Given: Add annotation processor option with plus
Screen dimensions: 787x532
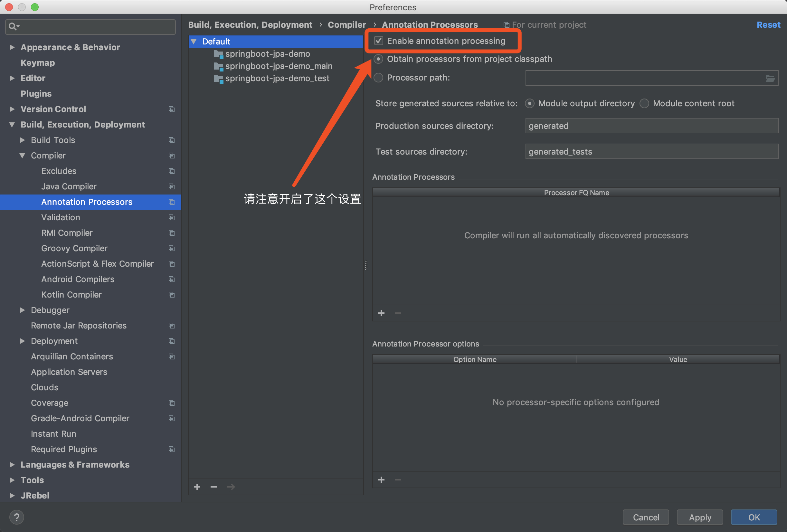Looking at the screenshot, I should [x=381, y=480].
